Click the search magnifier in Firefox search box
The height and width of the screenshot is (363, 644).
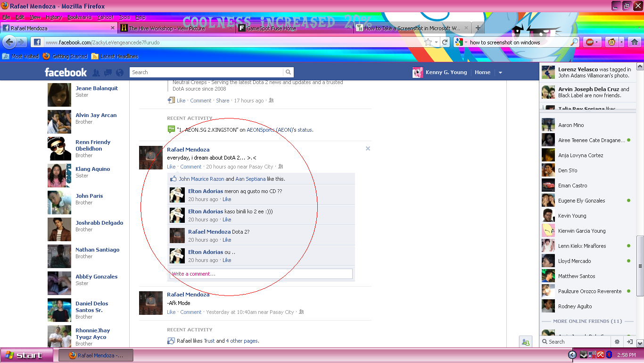point(574,42)
